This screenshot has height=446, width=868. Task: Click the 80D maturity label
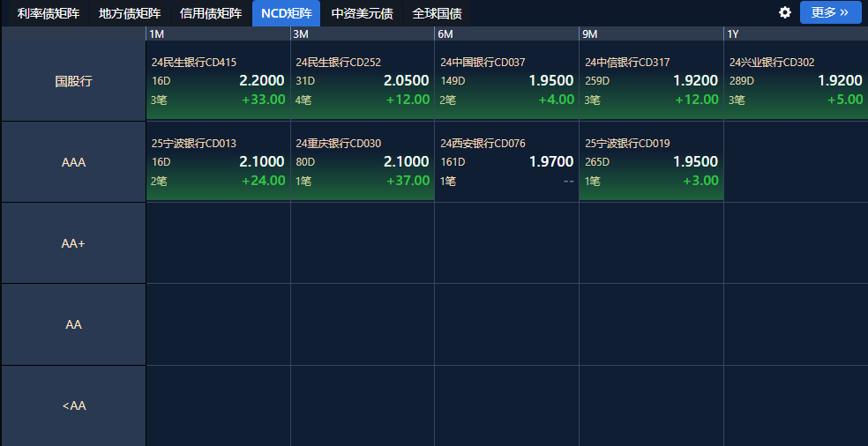point(305,163)
